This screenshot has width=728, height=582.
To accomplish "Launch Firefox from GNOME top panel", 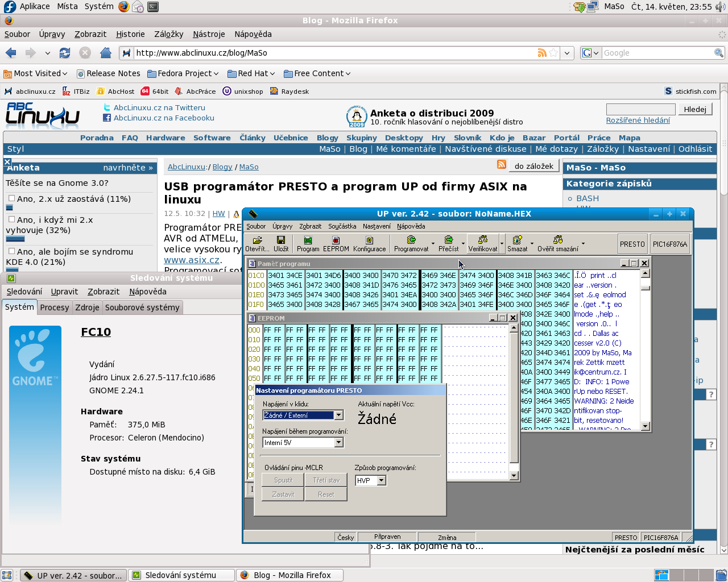I will coord(123,7).
